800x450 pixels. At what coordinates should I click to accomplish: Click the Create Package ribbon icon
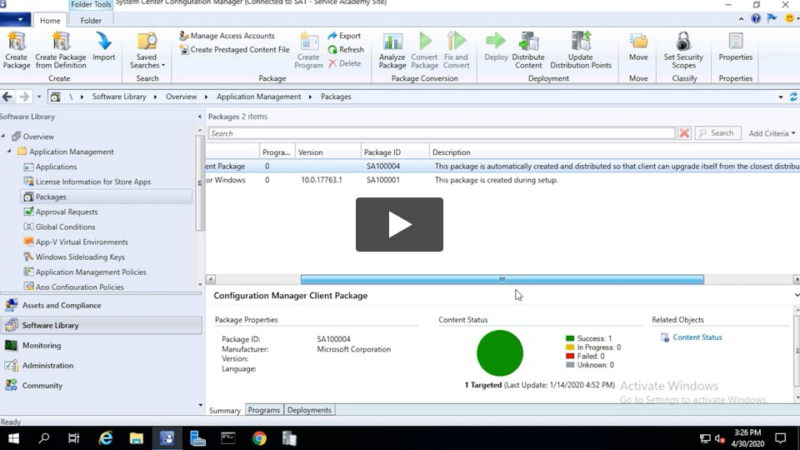click(16, 42)
